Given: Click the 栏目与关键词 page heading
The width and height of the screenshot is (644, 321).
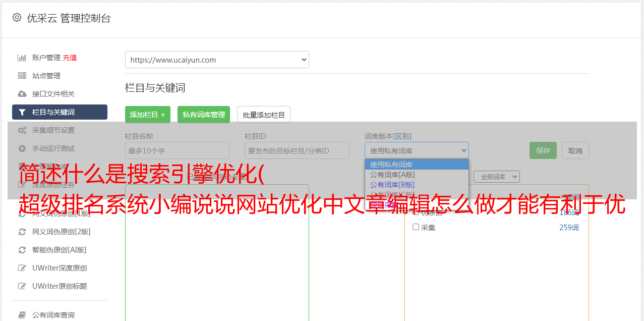Looking at the screenshot, I should (x=155, y=88).
